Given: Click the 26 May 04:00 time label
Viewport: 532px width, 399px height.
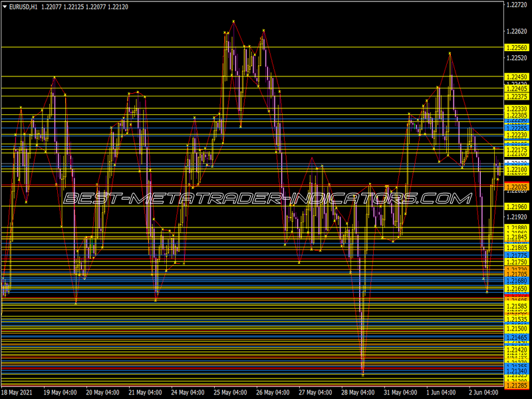Looking at the screenshot, I should (x=273, y=392).
